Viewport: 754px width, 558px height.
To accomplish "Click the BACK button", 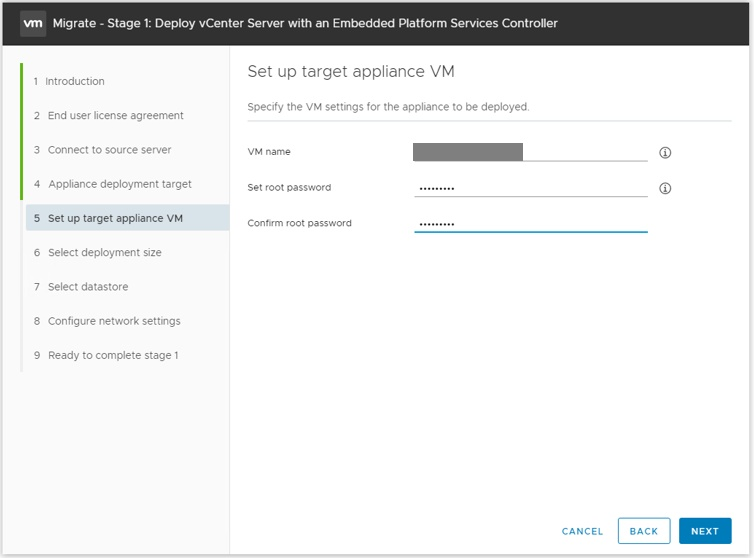I will tap(644, 531).
